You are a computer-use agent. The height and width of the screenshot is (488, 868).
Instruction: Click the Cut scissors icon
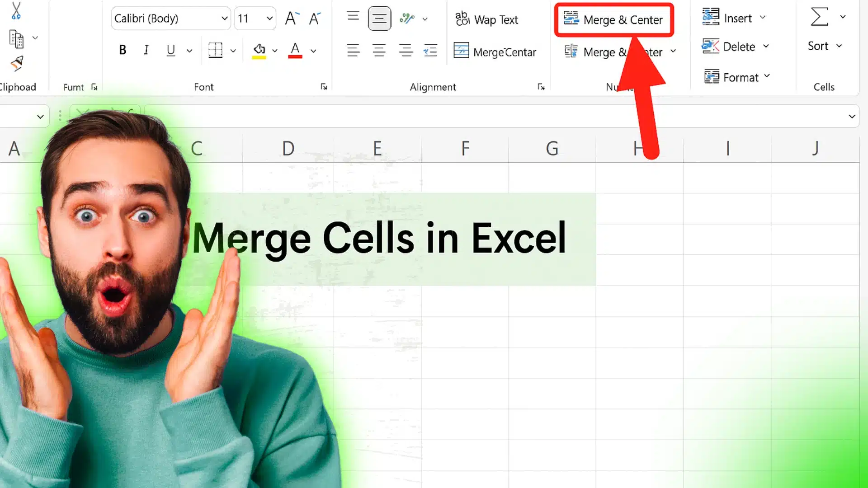[16, 11]
